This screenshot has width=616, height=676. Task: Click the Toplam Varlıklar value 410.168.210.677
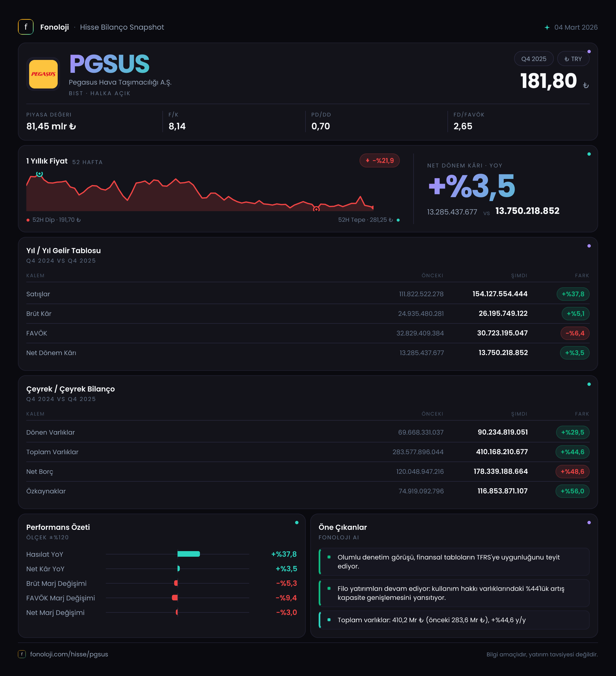pos(502,452)
